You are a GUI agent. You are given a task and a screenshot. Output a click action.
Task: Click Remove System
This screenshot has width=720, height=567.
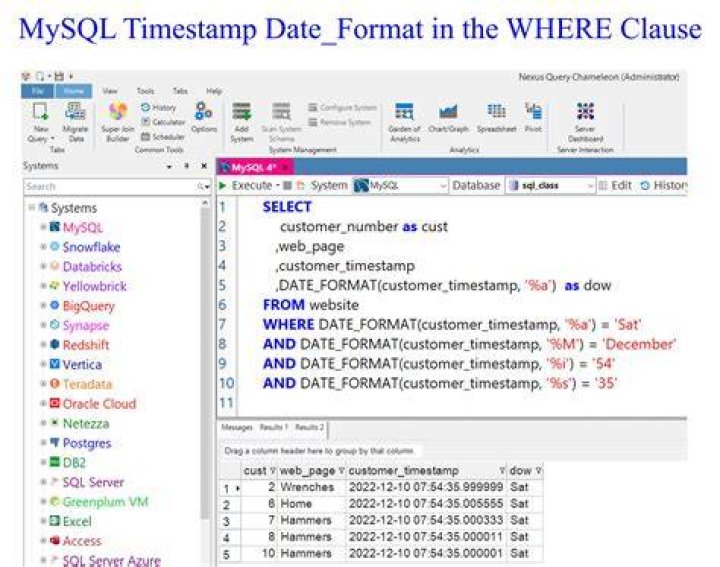coord(339,122)
